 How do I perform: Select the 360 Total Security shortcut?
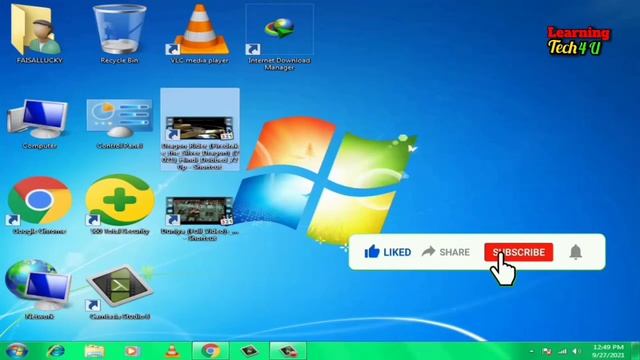[119, 205]
